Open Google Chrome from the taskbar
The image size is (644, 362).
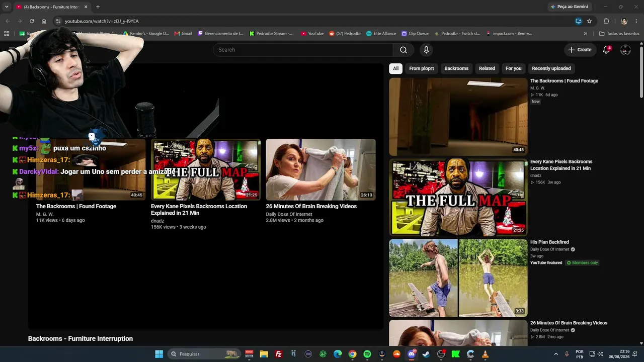pyautogui.click(x=353, y=354)
